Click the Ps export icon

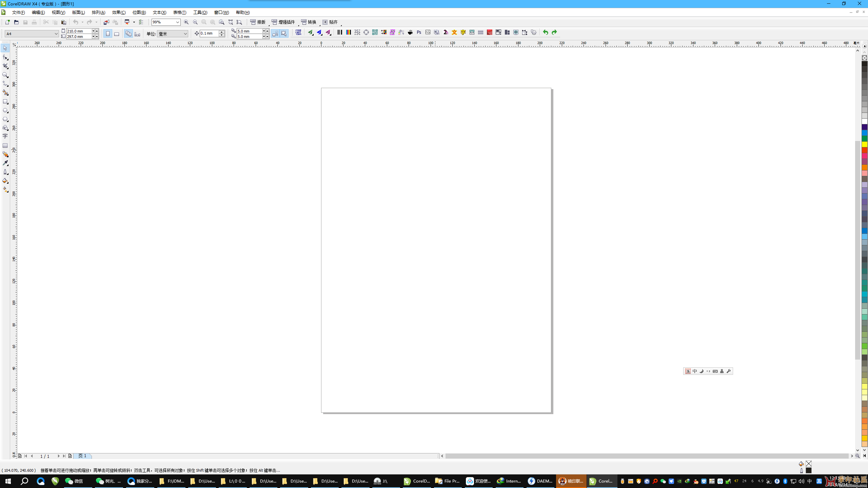point(419,32)
